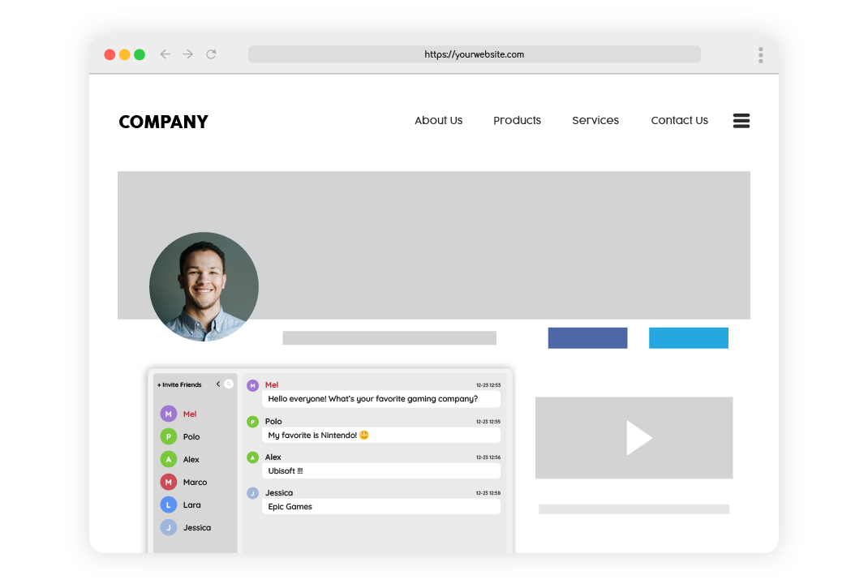This screenshot has width=868, height=588.
Task: Switch to the Services section
Action: click(x=595, y=120)
